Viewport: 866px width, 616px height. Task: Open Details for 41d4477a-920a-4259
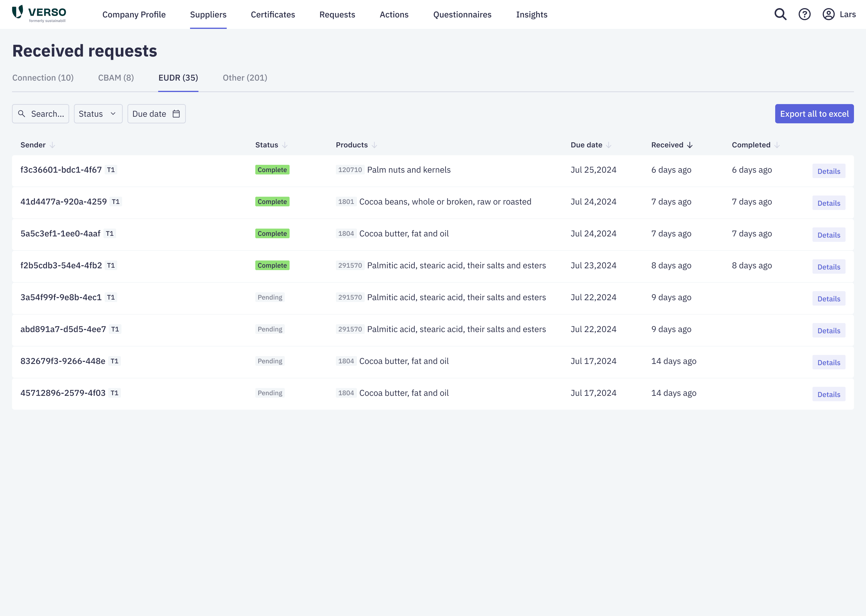829,203
